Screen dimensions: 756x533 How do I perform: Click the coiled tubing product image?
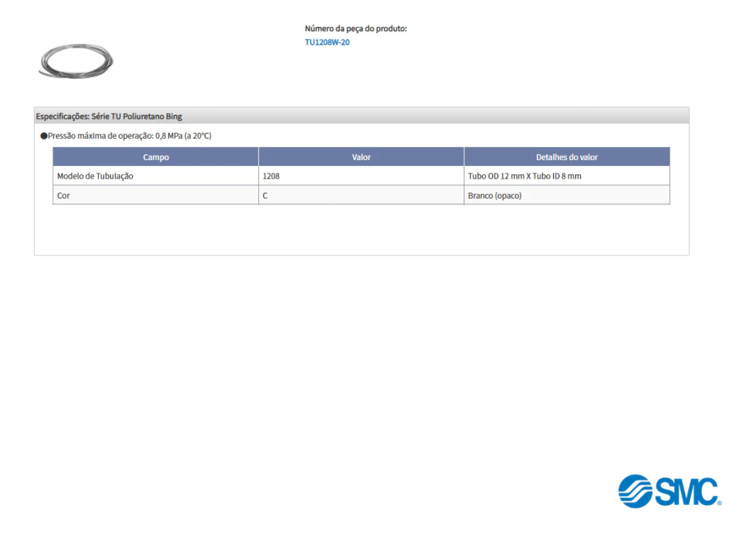coord(75,61)
